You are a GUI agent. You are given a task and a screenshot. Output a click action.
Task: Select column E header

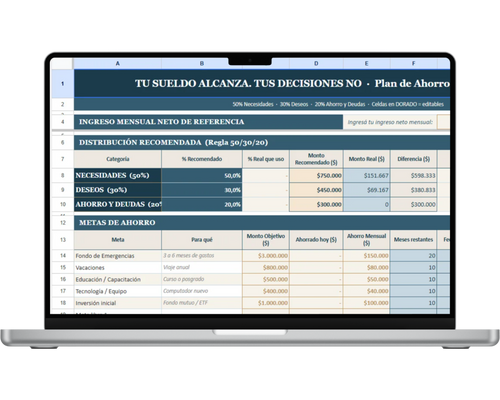tap(366, 63)
